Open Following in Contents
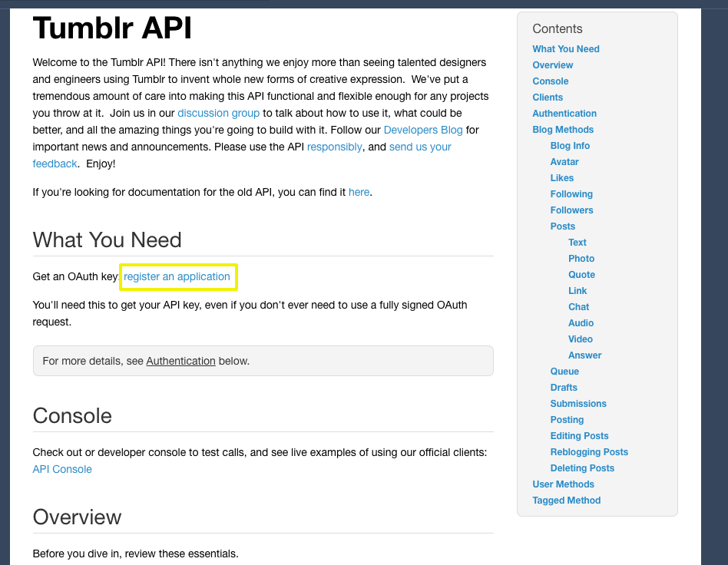Viewport: 728px width, 565px height. tap(571, 194)
